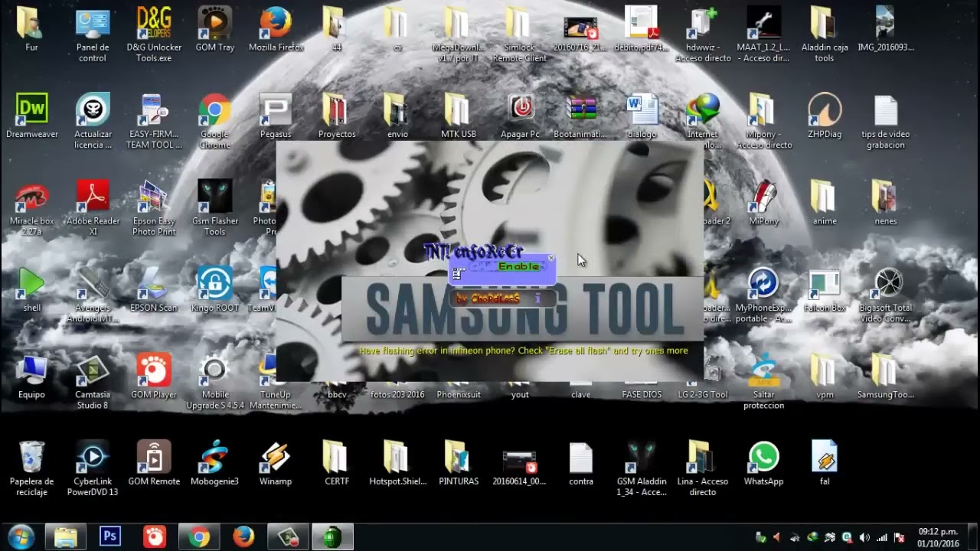Select the MTK USB folder

[459, 117]
